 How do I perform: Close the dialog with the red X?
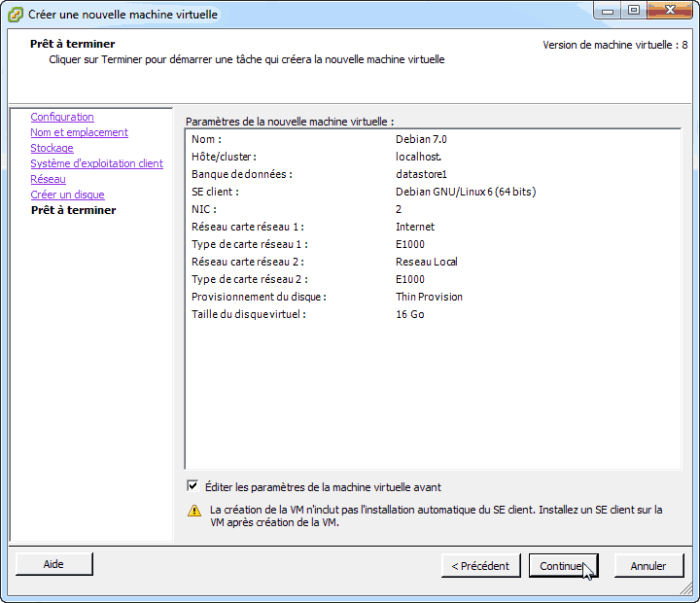669,12
